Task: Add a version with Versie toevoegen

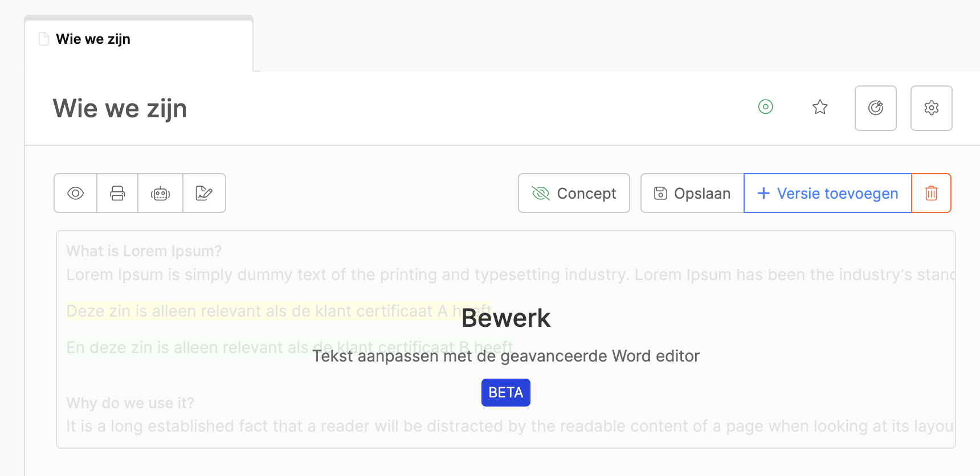Action: 828,193
